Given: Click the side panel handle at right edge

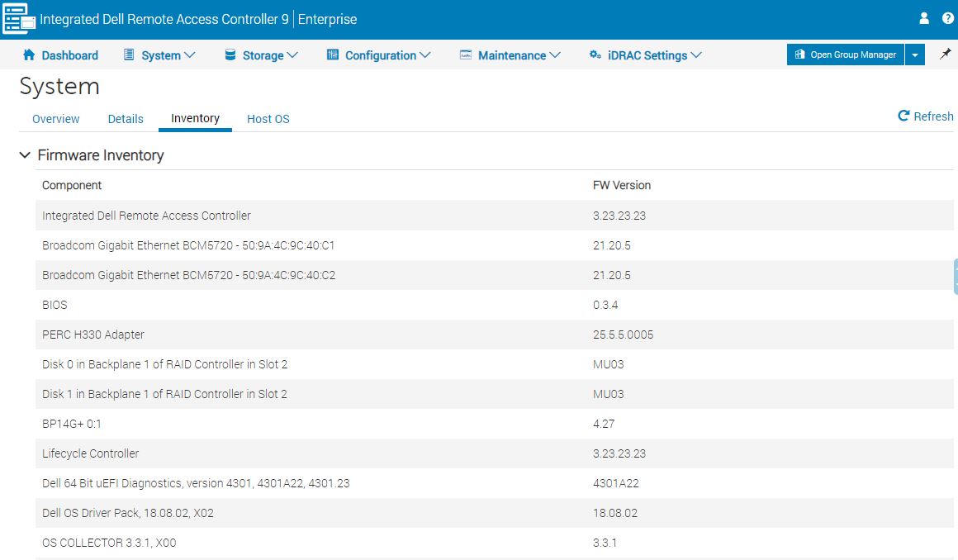Looking at the screenshot, I should tap(956, 277).
